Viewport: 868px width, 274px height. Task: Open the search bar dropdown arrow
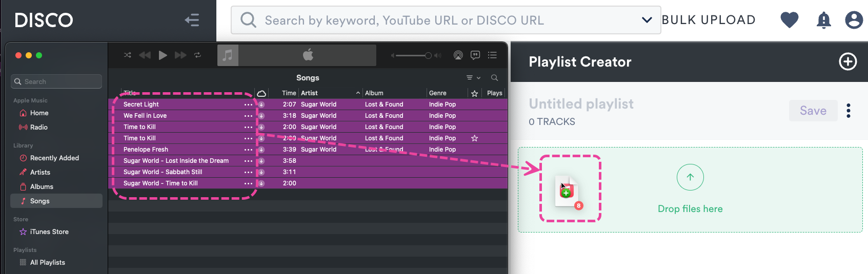647,20
